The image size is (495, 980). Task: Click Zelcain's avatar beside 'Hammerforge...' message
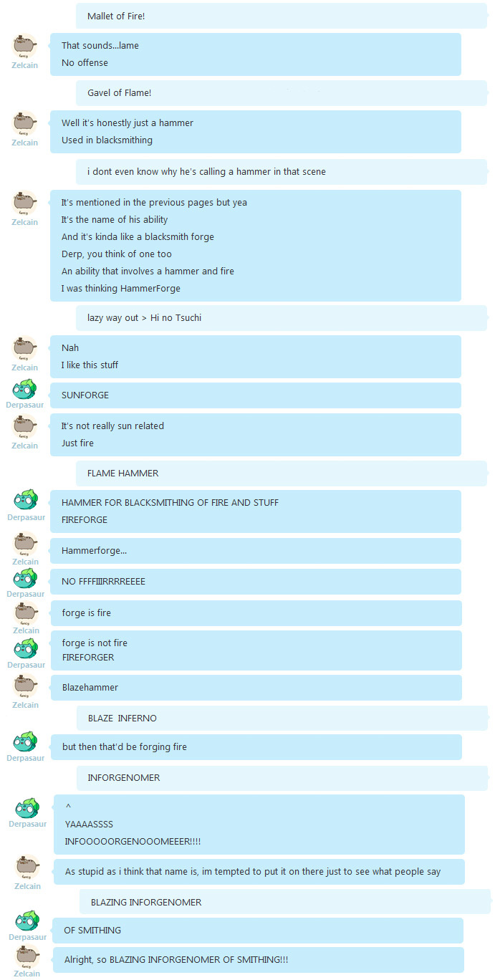(26, 544)
